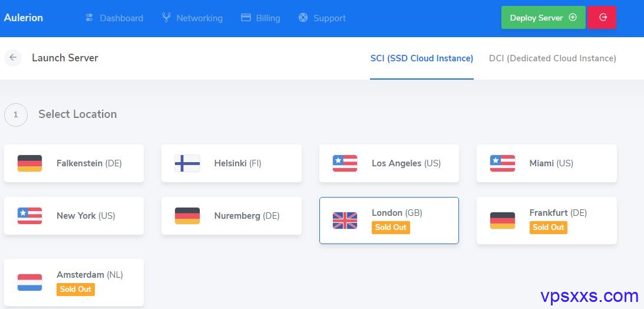Select Falkenstein (DE) location

click(74, 163)
